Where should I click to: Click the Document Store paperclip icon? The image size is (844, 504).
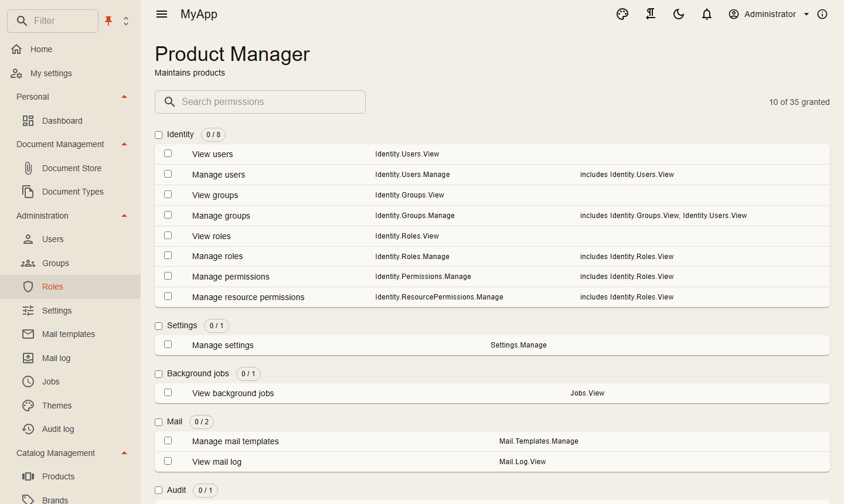28,168
